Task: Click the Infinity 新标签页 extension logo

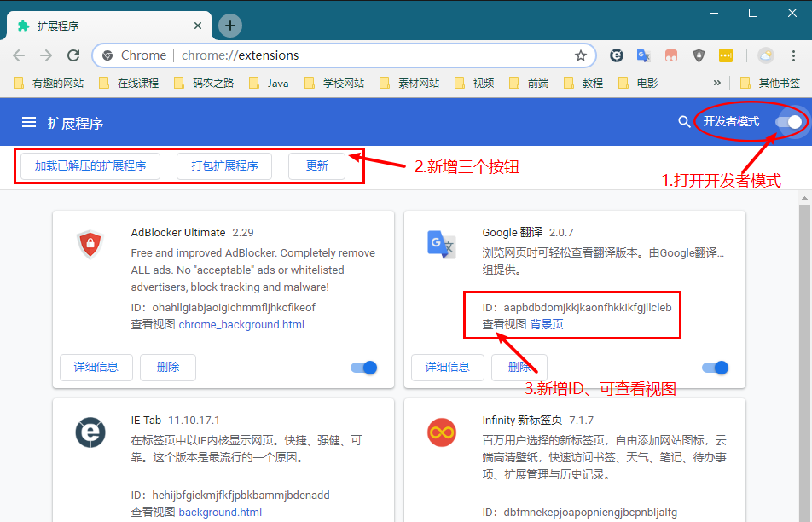Action: click(441, 432)
